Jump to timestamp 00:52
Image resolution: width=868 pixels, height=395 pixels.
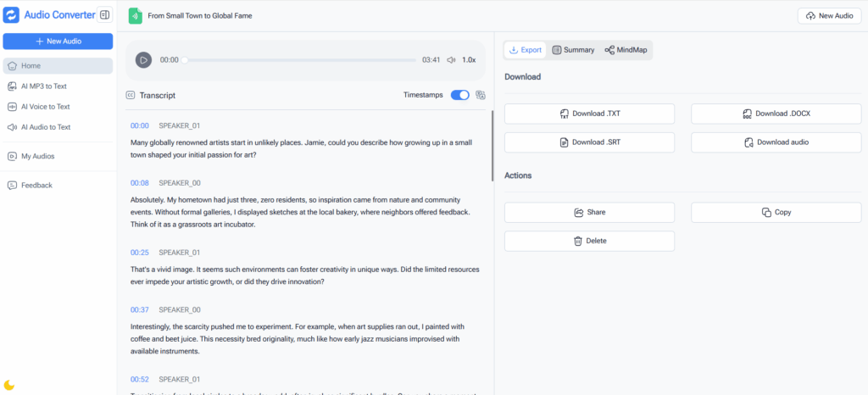coord(140,380)
